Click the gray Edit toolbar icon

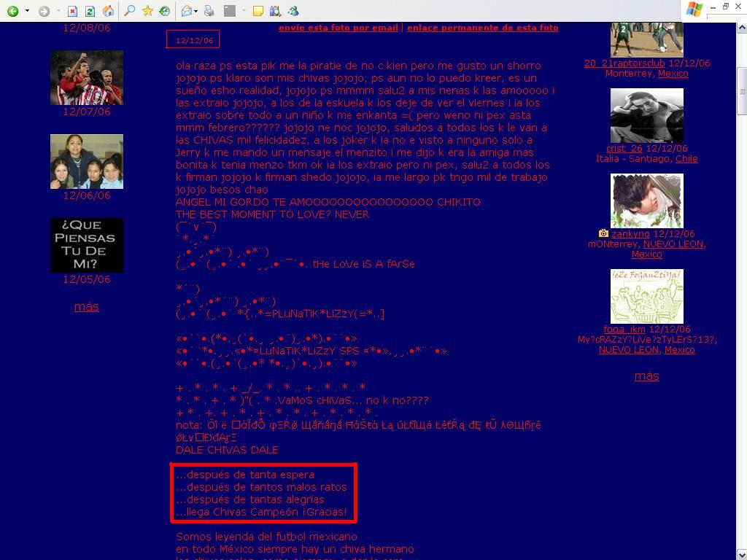(x=230, y=11)
